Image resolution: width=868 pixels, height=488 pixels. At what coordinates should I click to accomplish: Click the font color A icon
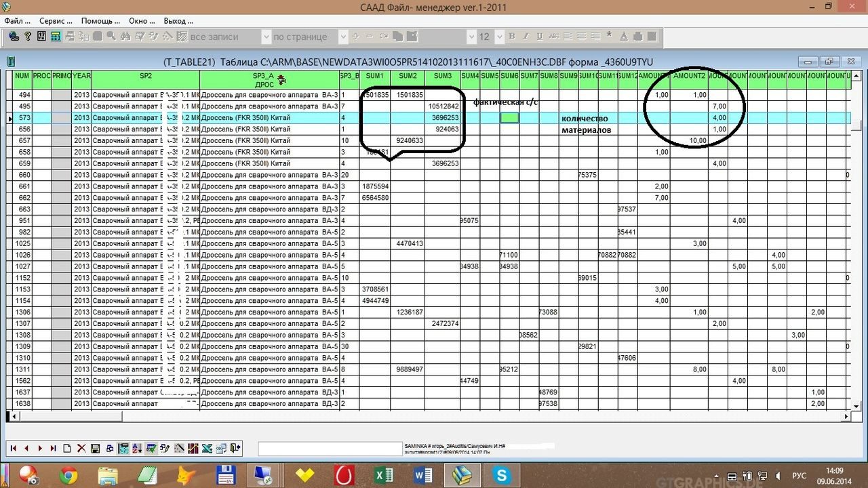(623, 37)
